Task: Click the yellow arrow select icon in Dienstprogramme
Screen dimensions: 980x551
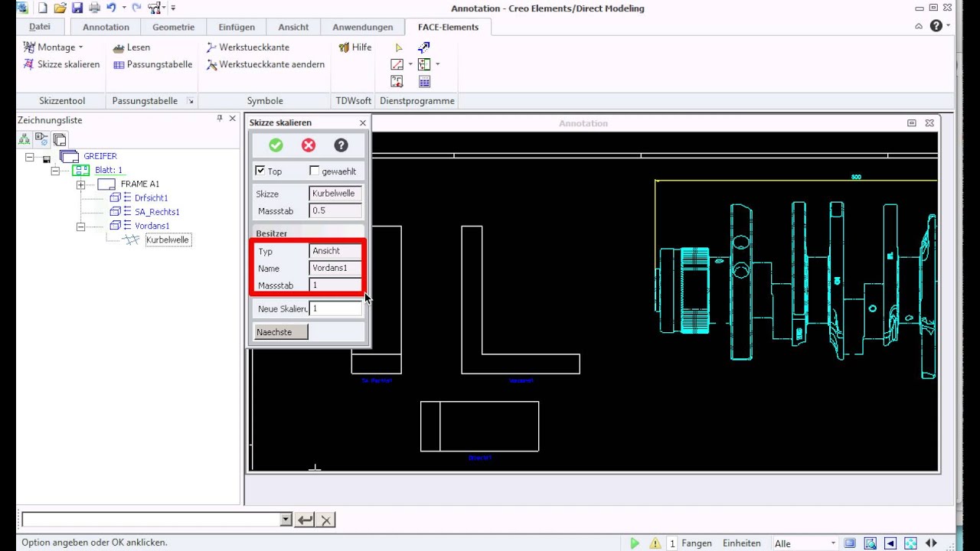Action: click(x=398, y=47)
